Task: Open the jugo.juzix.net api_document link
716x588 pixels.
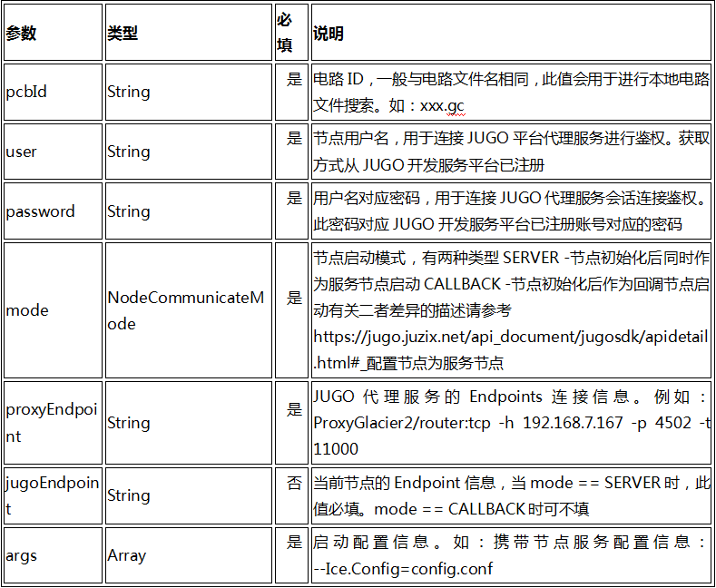Action: 511,350
